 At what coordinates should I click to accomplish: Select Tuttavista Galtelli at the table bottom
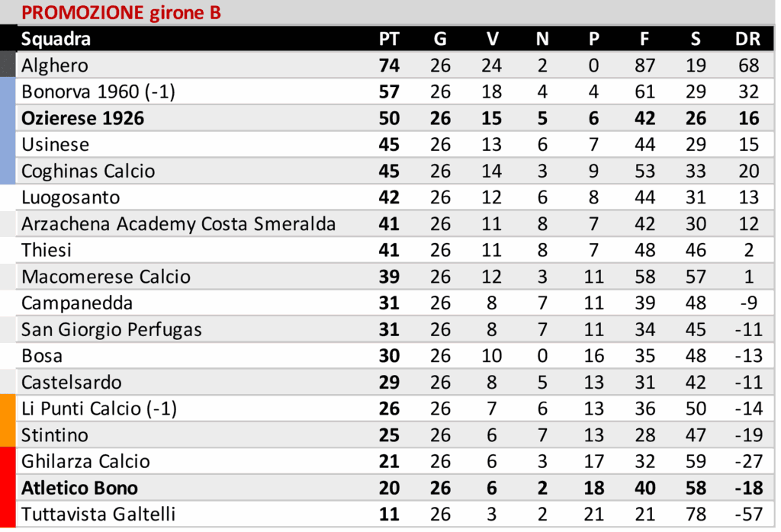98,514
